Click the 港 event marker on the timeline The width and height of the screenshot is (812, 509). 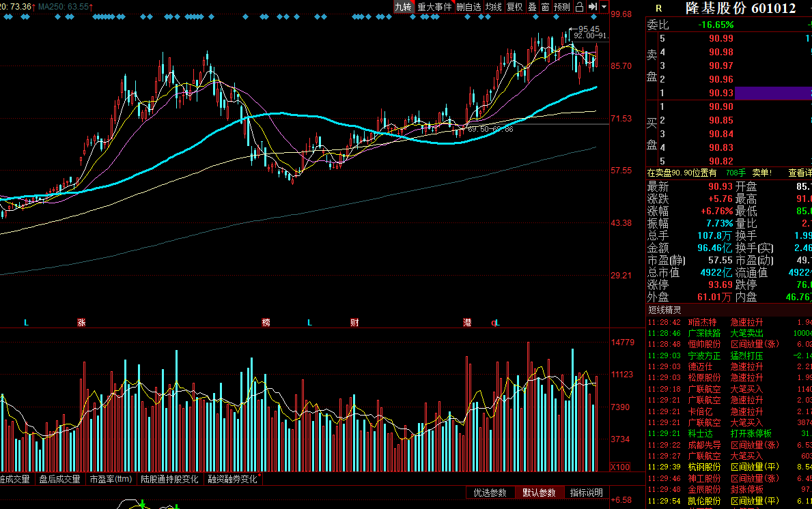coord(467,322)
